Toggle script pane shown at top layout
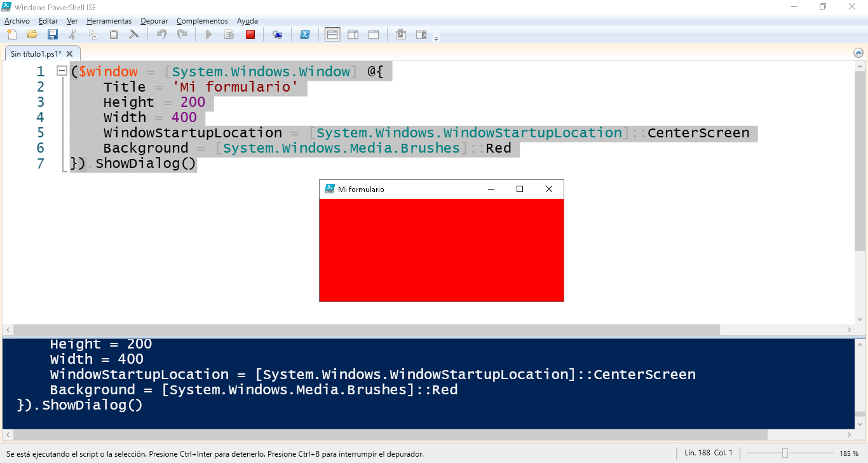868x463 pixels. (x=332, y=34)
